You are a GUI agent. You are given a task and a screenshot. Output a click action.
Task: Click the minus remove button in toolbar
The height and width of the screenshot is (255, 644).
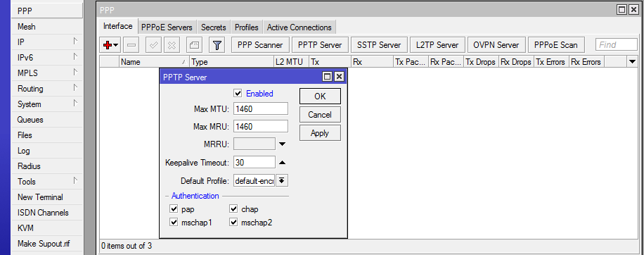[131, 45]
